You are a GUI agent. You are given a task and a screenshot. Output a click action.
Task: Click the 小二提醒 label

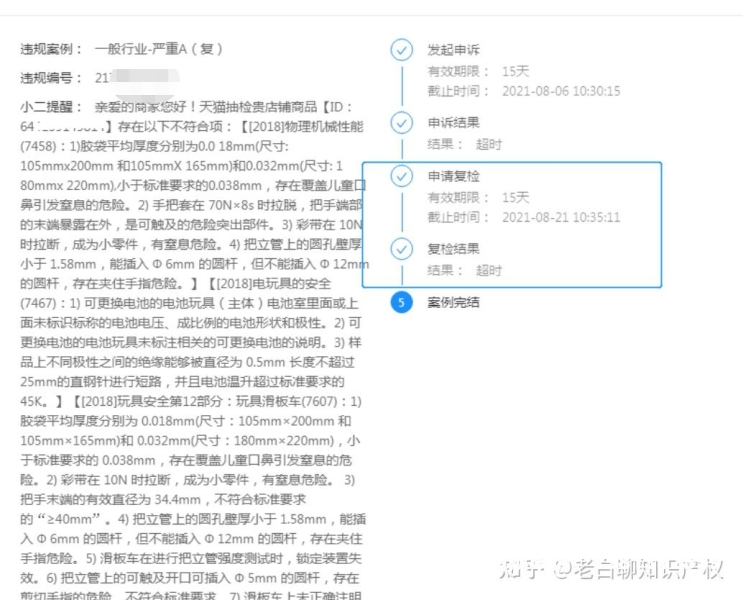(x=51, y=107)
